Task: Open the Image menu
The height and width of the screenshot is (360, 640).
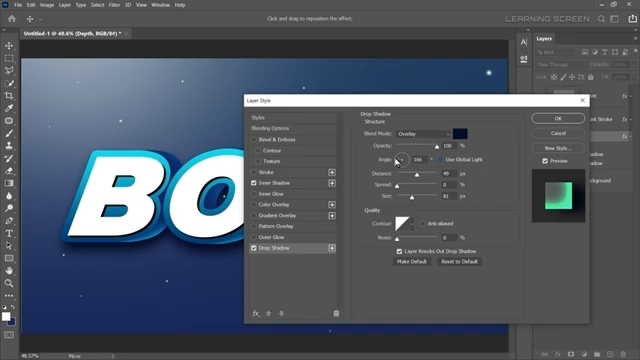Action: click(x=47, y=5)
